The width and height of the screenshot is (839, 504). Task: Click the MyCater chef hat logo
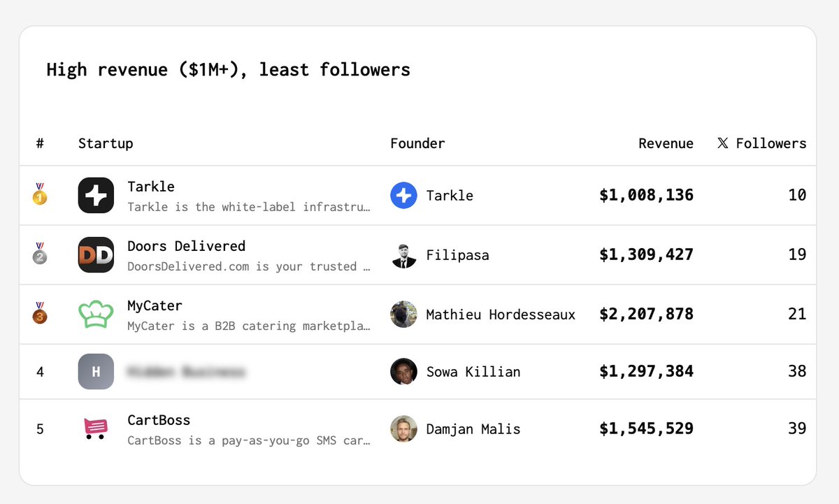(96, 315)
